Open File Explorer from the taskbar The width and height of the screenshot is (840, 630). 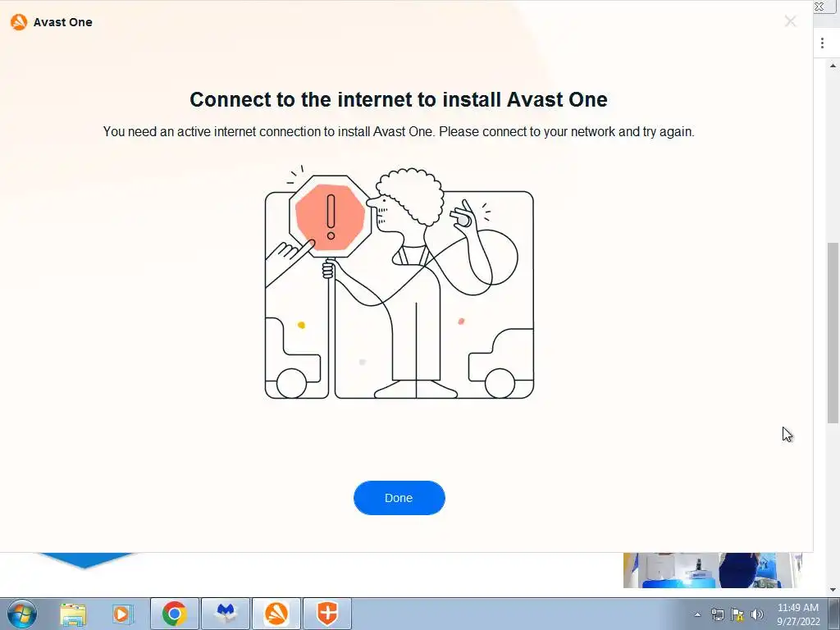point(73,614)
